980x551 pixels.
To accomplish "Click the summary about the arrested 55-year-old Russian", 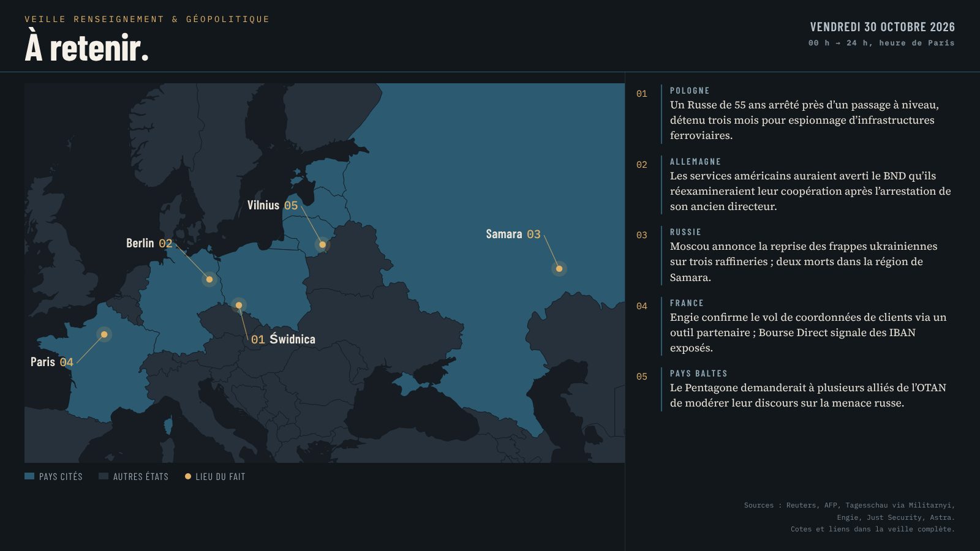I will coord(804,120).
